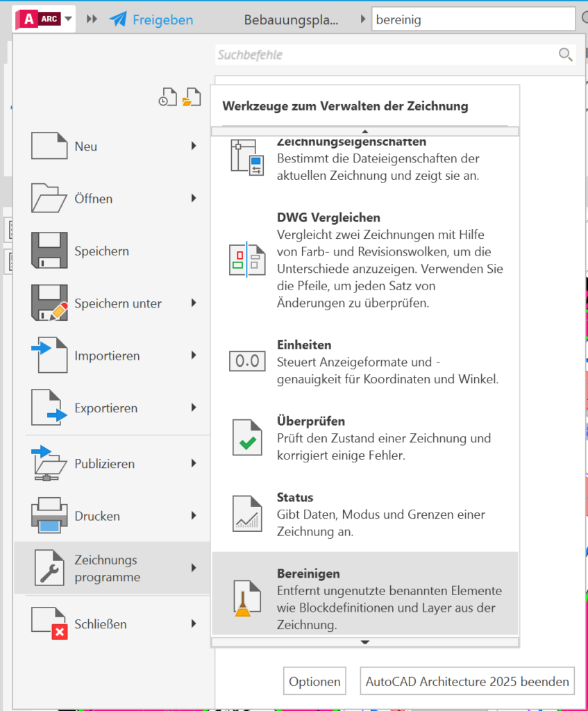The image size is (588, 711).
Task: Show the open documents icon
Action: (191, 98)
